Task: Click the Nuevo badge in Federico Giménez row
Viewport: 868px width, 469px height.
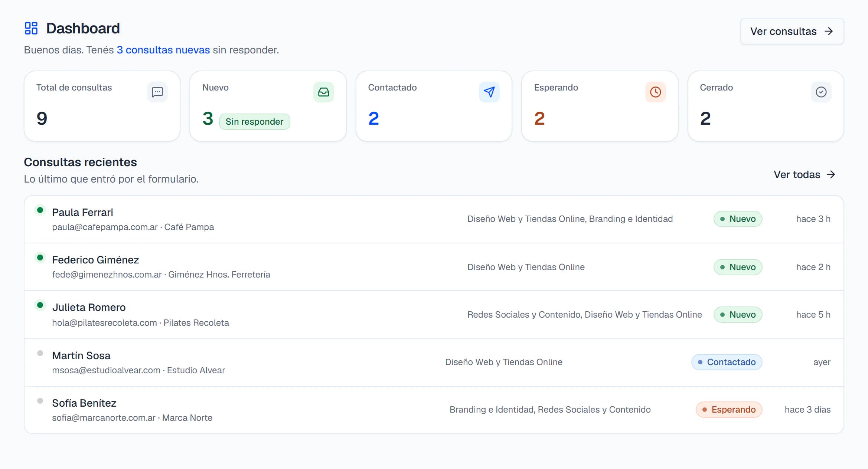Action: point(738,267)
